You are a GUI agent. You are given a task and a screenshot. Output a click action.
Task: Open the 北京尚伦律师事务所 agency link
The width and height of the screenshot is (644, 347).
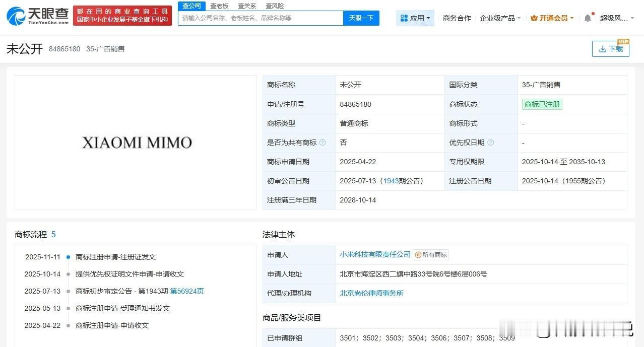click(371, 293)
